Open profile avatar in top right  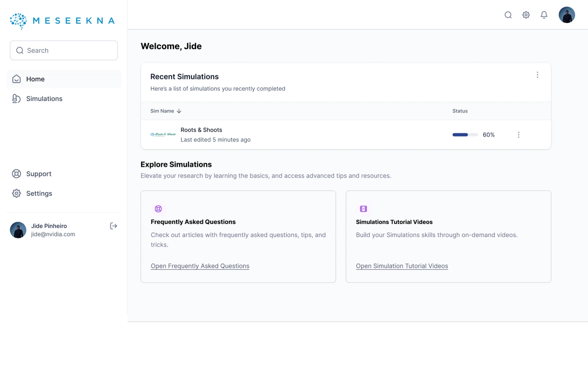click(567, 15)
